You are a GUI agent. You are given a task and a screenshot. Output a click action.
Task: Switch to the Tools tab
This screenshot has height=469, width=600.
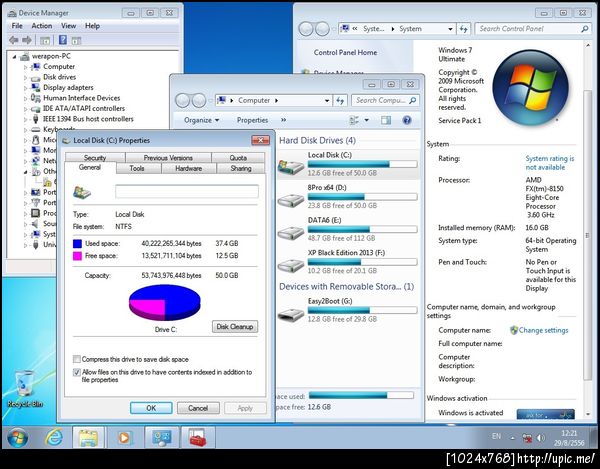[x=137, y=168]
